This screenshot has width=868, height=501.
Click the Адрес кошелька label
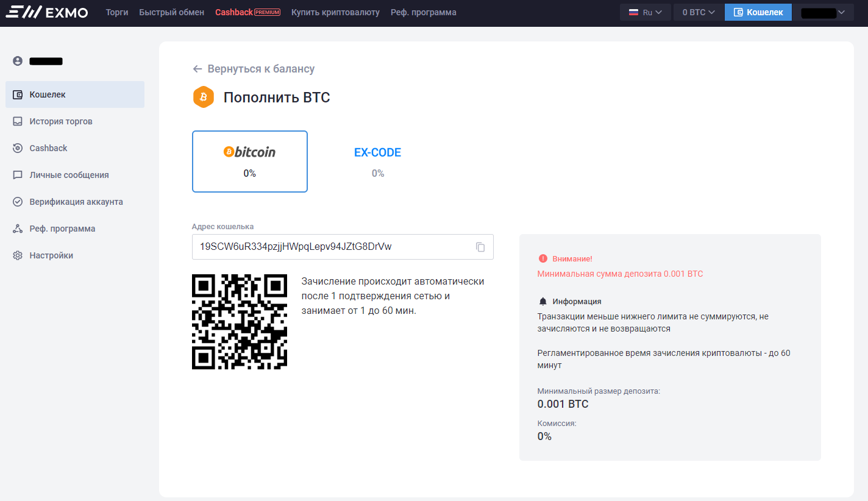pyautogui.click(x=222, y=227)
